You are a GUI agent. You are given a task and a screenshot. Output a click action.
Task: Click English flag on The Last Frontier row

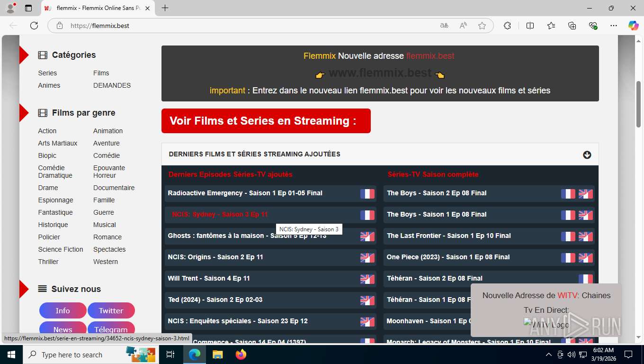click(586, 236)
